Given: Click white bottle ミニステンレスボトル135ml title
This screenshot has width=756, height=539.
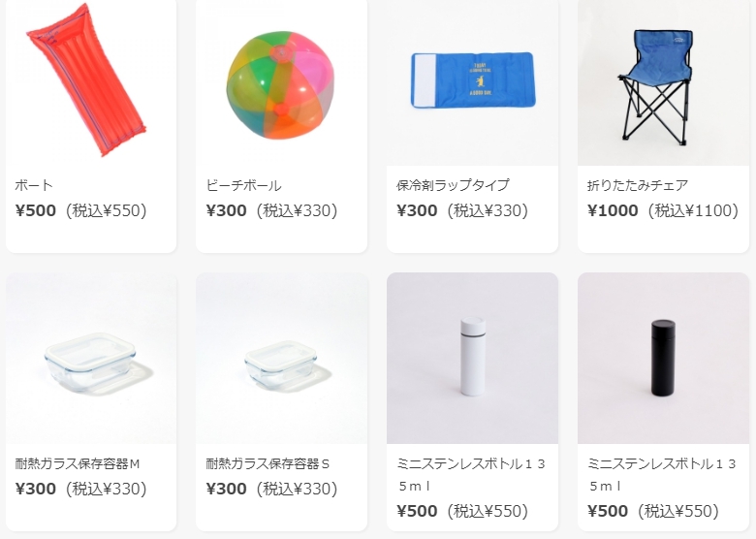Looking at the screenshot, I should point(471,475).
